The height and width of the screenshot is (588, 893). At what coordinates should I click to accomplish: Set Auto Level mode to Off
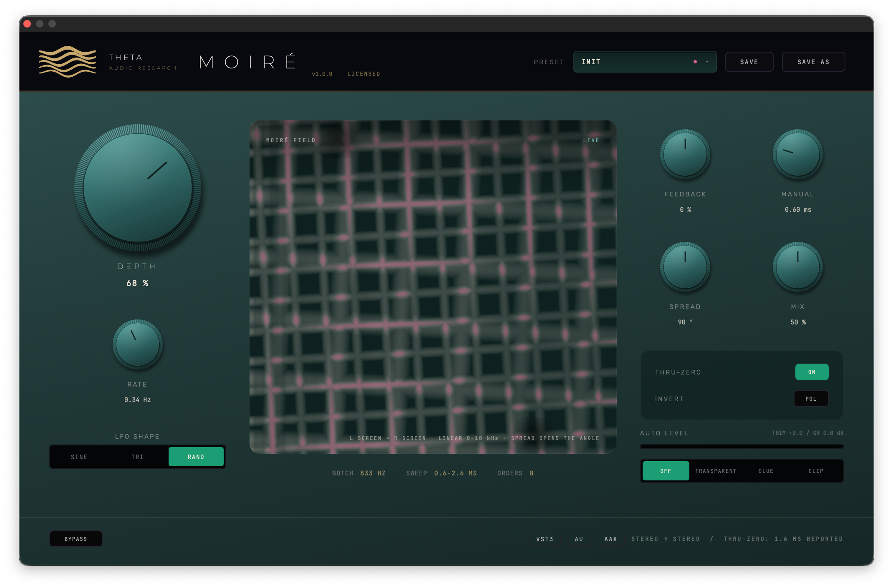[666, 471]
